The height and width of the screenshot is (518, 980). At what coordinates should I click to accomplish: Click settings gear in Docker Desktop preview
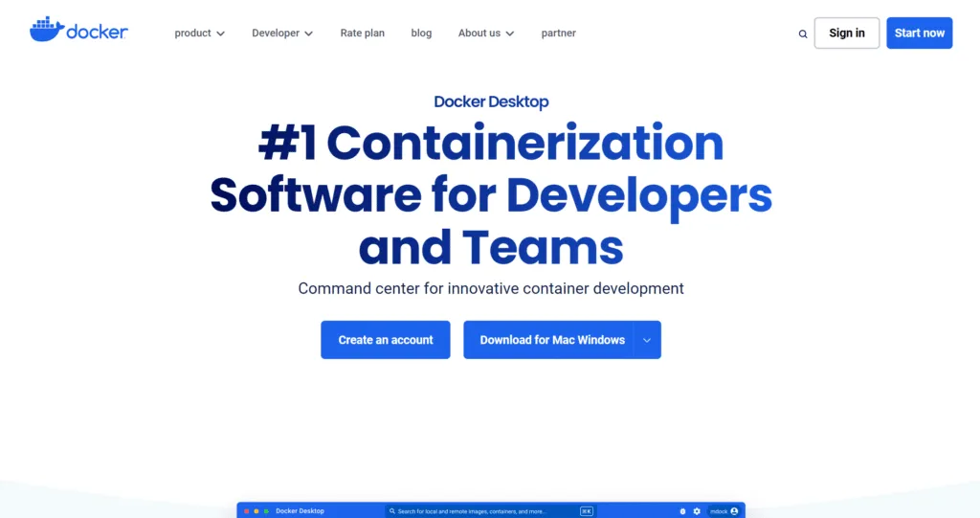pyautogui.click(x=697, y=511)
